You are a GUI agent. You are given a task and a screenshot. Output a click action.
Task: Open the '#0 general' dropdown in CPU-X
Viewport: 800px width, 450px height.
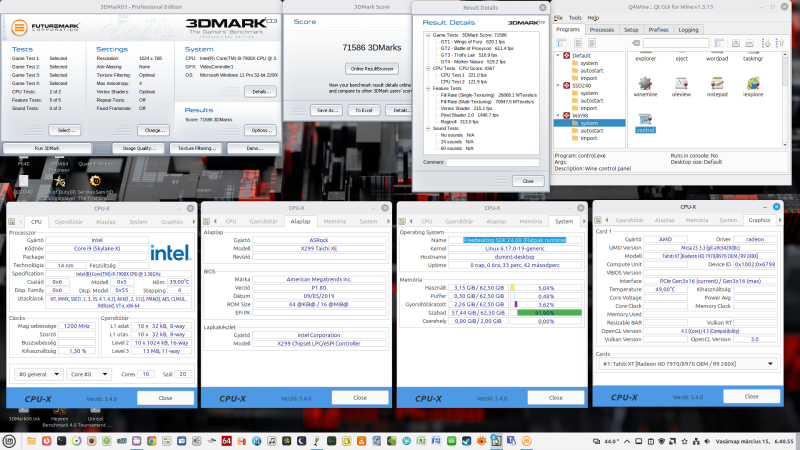[x=39, y=374]
